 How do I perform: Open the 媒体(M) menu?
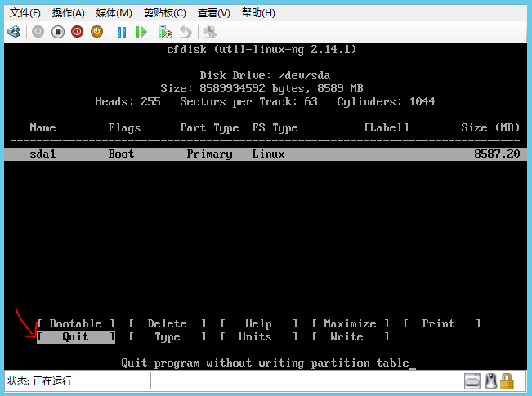point(114,13)
